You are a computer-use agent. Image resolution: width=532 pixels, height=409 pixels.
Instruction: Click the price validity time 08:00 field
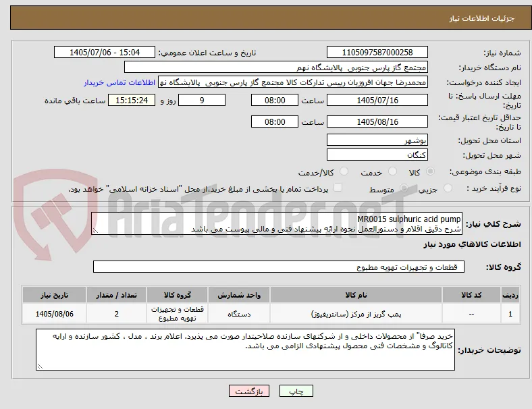pyautogui.click(x=275, y=121)
